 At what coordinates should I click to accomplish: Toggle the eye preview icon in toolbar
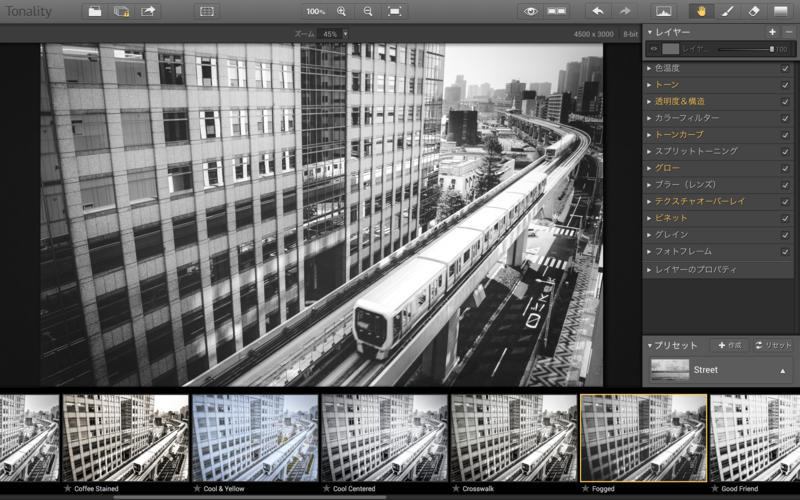(530, 11)
